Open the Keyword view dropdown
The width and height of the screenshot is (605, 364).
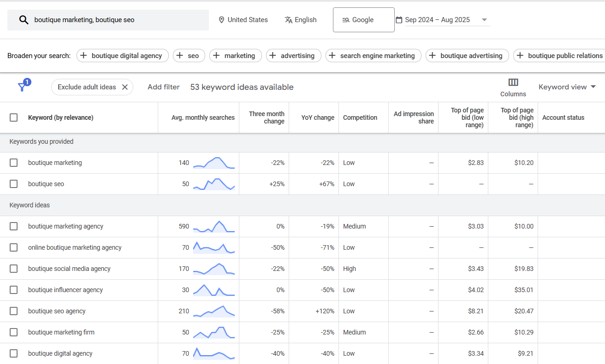click(567, 87)
